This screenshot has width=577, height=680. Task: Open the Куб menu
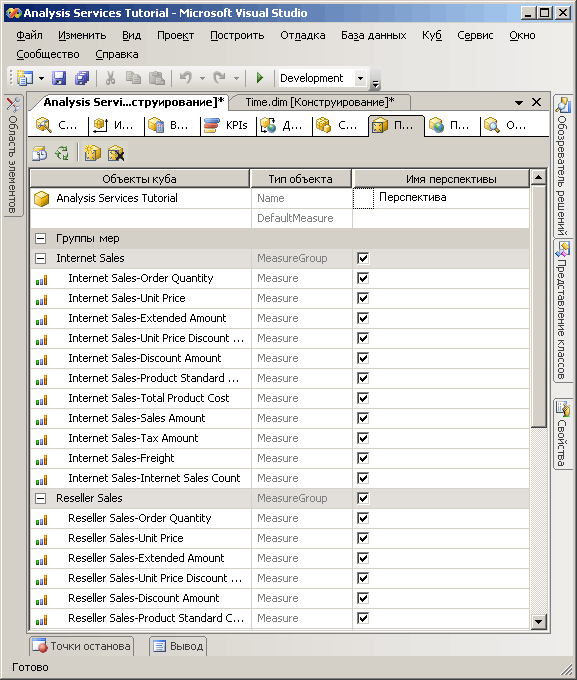click(432, 36)
